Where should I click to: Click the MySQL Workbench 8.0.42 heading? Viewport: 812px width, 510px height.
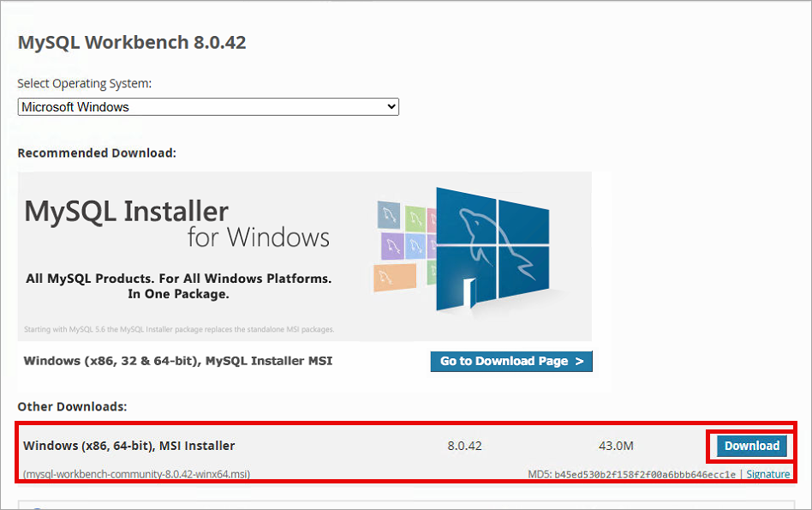pos(132,42)
